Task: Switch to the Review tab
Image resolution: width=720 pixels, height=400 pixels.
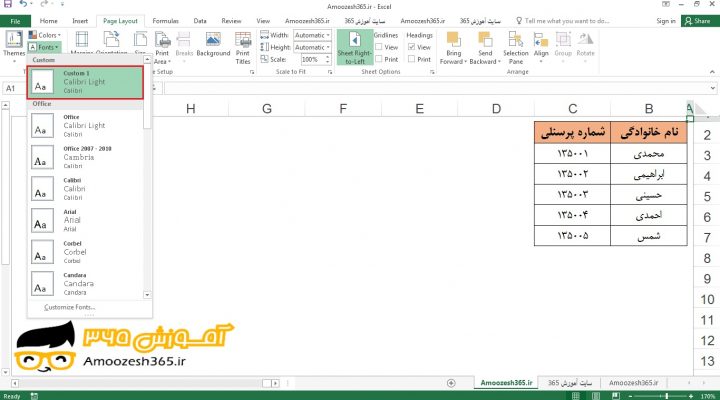Action: 231,21
